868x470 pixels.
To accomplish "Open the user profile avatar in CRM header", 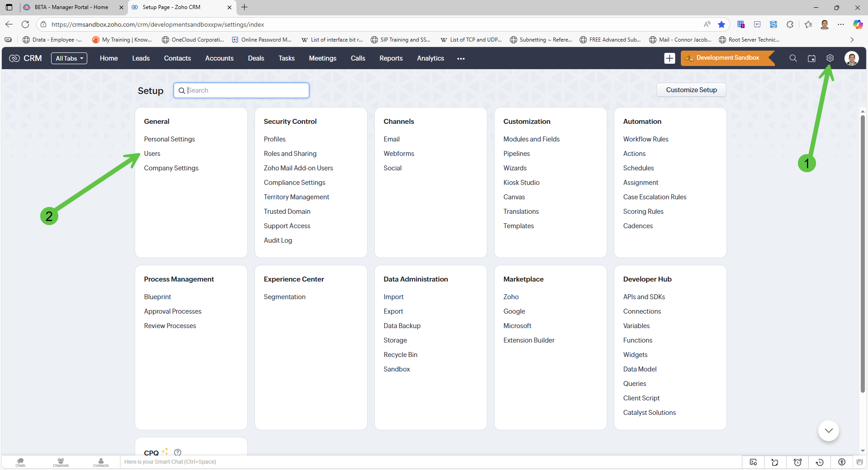I will (x=851, y=58).
